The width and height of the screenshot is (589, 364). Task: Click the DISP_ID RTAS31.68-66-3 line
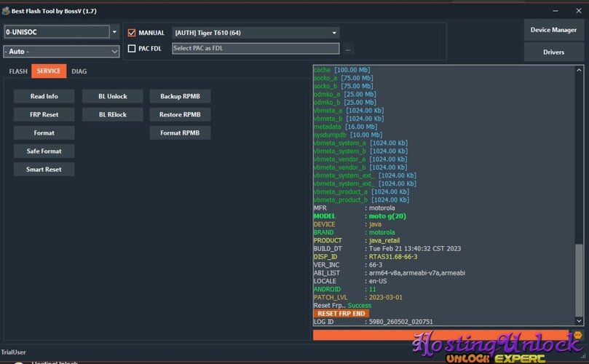365,256
